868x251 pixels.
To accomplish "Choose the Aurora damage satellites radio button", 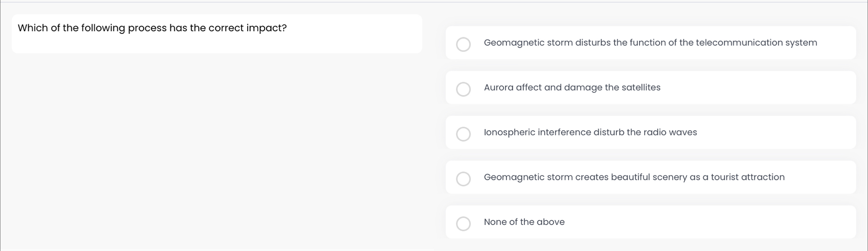I will pos(463,89).
